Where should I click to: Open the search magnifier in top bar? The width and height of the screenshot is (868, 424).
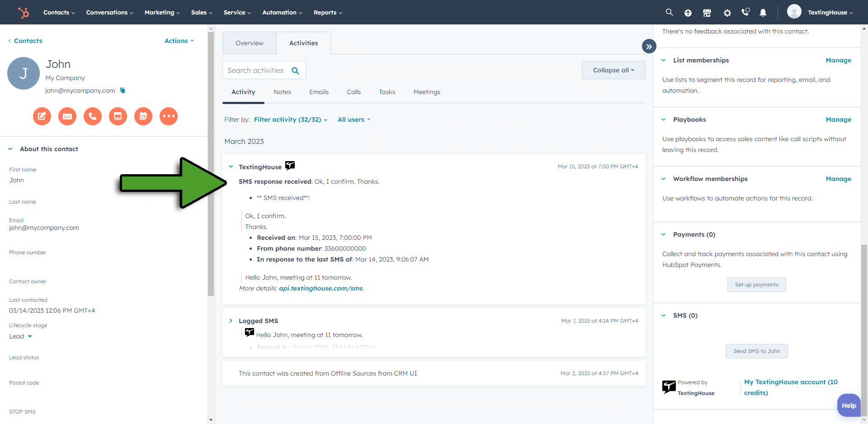670,12
